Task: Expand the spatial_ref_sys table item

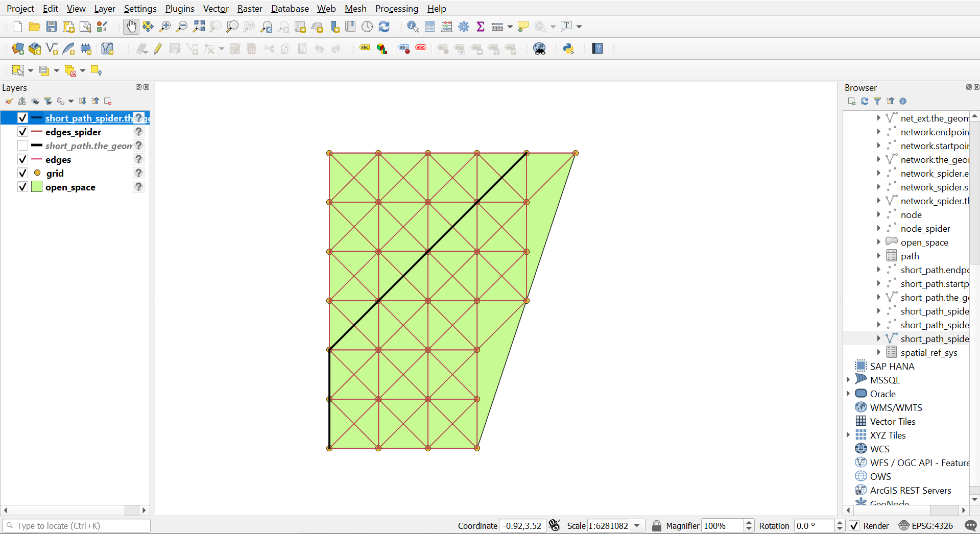Action: [x=878, y=352]
